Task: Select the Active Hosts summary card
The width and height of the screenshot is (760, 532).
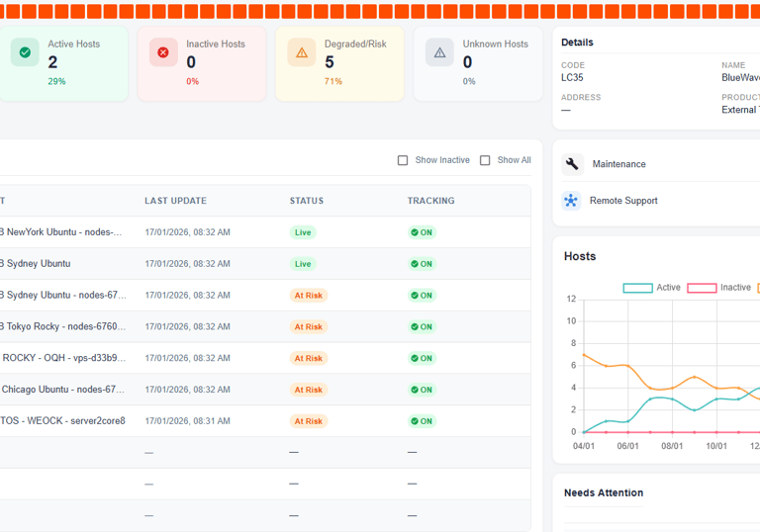Action: coord(63,64)
